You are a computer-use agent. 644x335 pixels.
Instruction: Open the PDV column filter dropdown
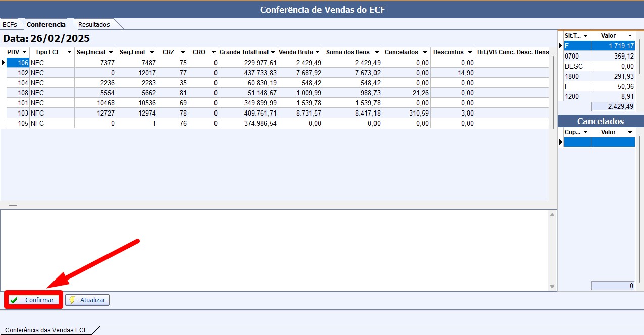[24, 52]
